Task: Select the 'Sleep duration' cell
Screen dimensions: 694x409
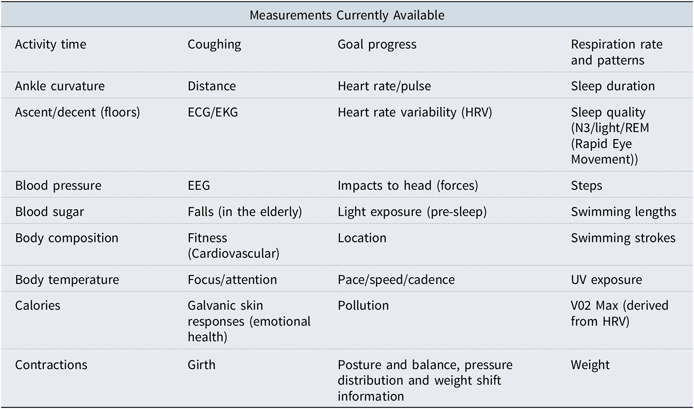Action: tap(613, 86)
